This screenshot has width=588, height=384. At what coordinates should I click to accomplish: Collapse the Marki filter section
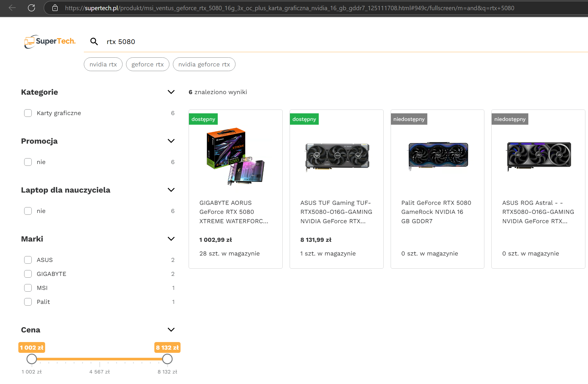point(171,239)
